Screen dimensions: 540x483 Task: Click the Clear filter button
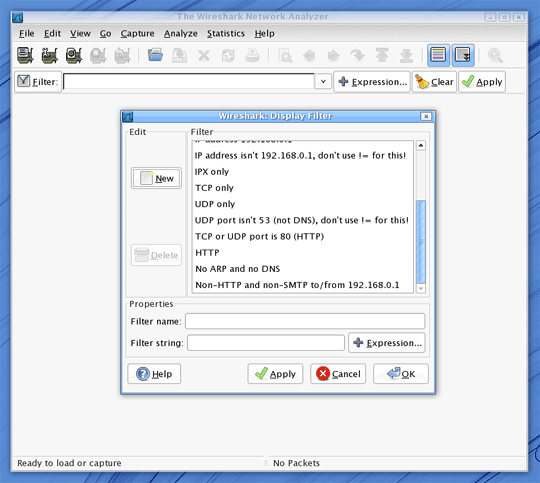435,82
